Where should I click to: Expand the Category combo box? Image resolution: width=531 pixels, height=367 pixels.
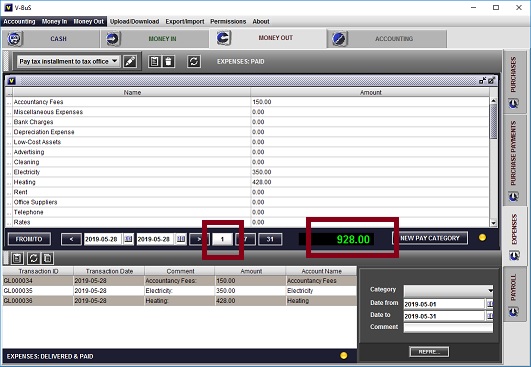(448, 290)
